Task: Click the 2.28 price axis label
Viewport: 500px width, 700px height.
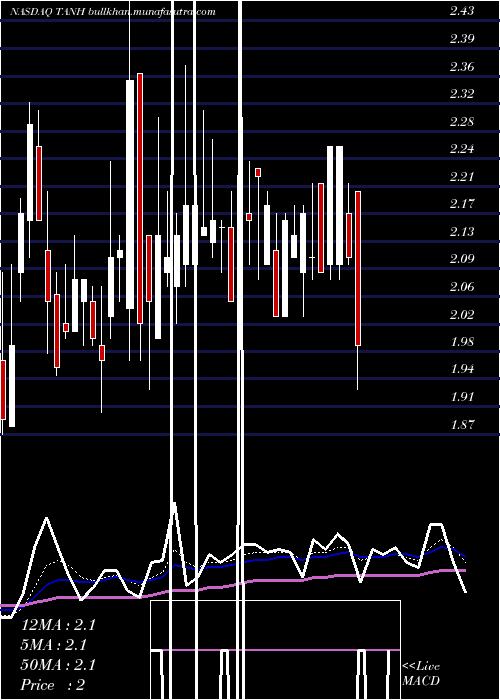Action: (462, 122)
